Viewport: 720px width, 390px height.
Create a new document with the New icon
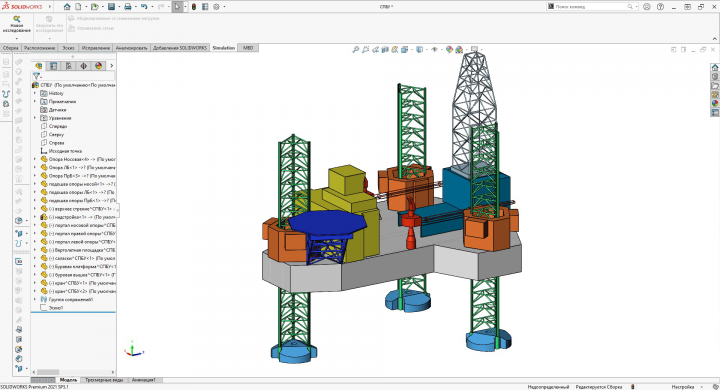click(x=78, y=6)
